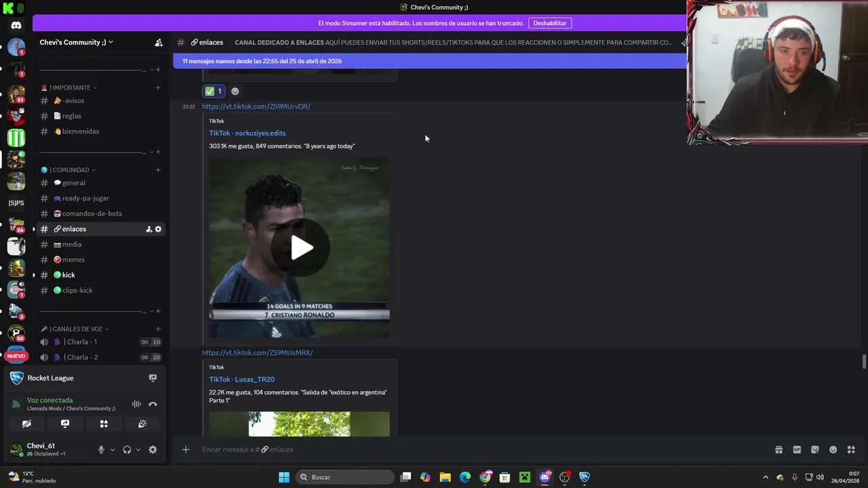Open TikTok - norkuziyev.edits embed title
868x488 pixels.
(x=247, y=133)
